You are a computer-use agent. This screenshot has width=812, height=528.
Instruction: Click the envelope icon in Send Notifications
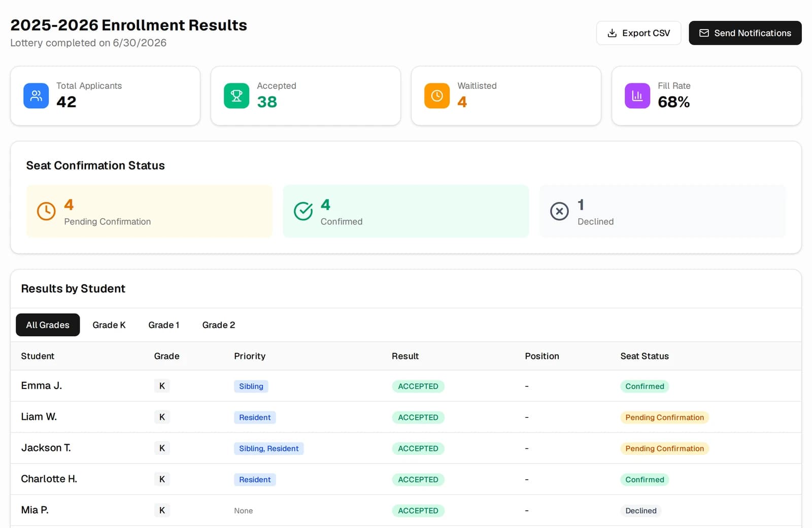(x=704, y=33)
